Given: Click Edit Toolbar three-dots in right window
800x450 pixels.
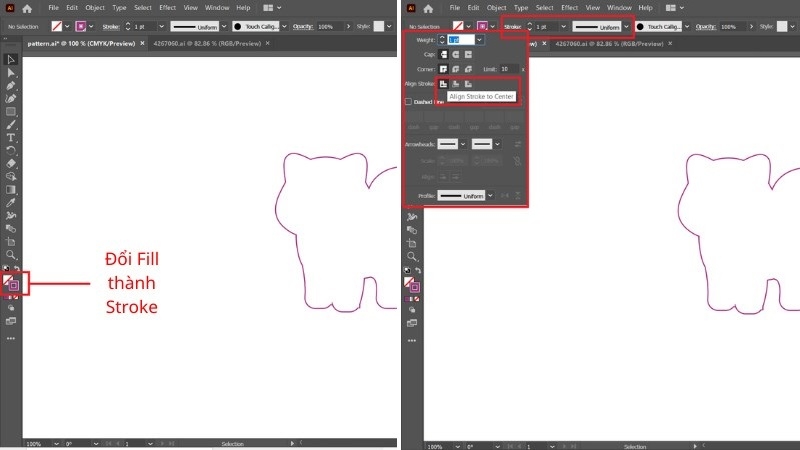Looking at the screenshot, I should [412, 340].
